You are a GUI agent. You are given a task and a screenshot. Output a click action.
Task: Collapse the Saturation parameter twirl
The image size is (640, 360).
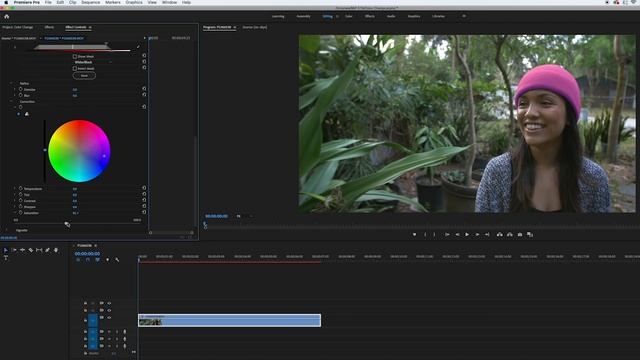[x=15, y=213]
